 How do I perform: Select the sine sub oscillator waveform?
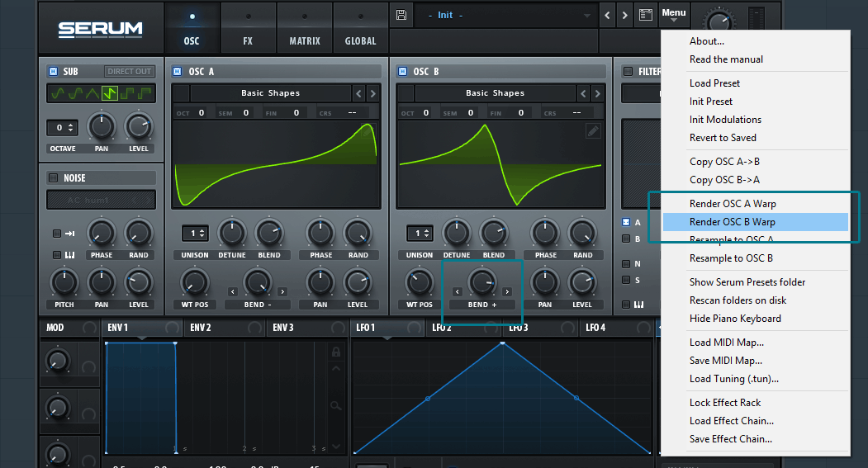[57, 93]
